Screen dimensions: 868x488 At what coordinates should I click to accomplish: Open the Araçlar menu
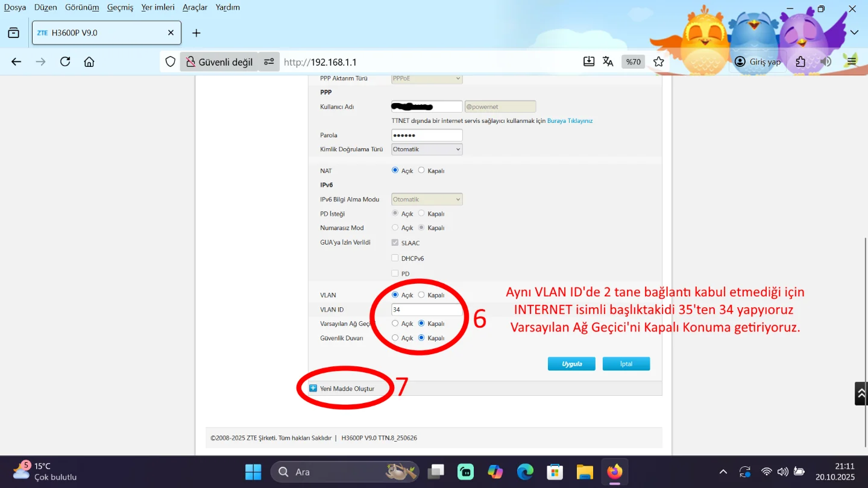[x=195, y=7]
